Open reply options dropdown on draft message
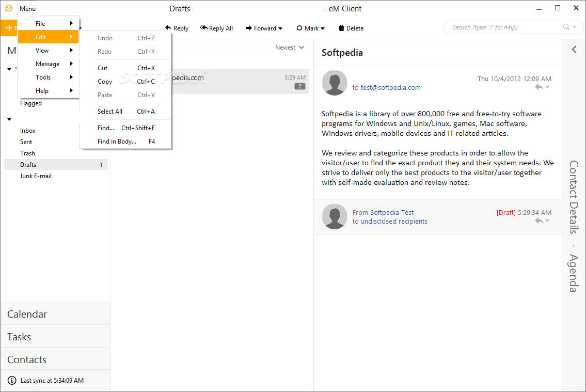586x392 pixels. 547,221
